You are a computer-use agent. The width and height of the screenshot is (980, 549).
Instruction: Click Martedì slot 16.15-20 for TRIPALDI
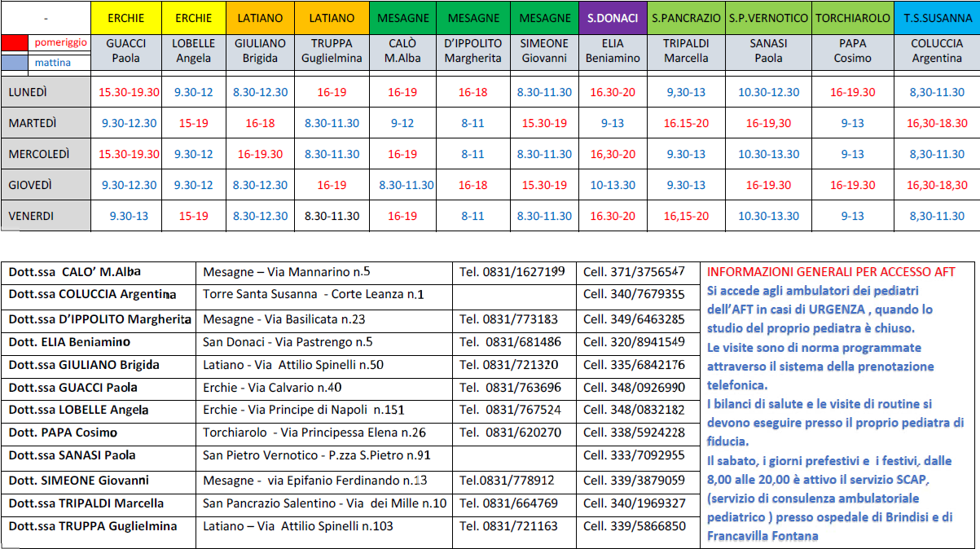[686, 123]
